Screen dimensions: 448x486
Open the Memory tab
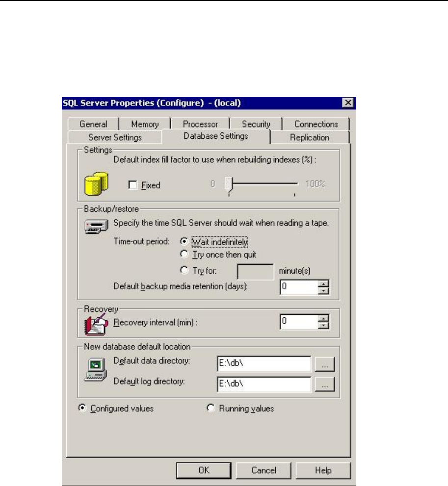click(145, 124)
